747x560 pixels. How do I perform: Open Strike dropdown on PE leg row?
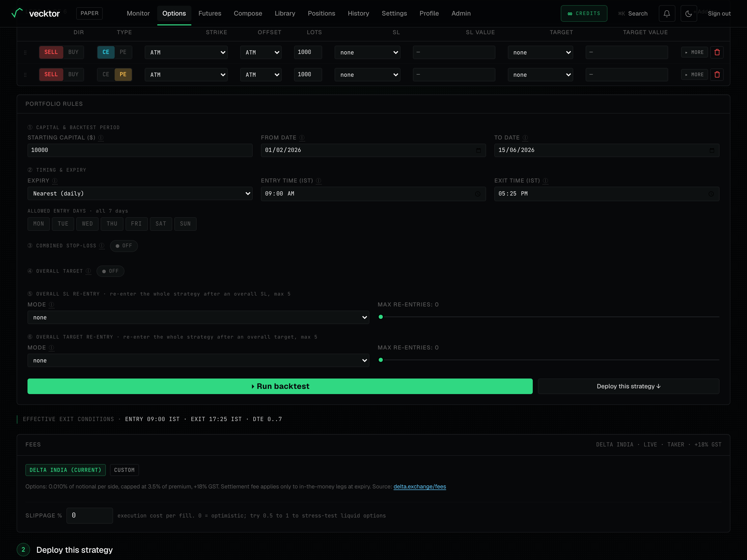click(186, 75)
